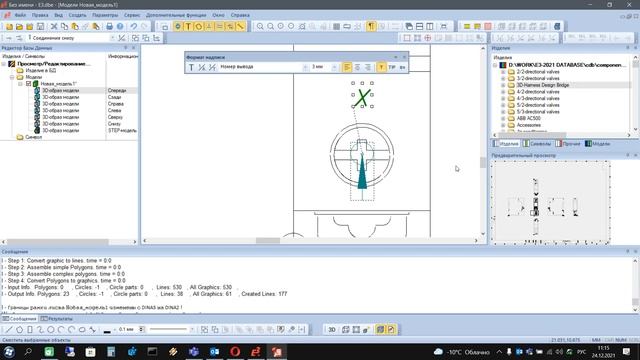The height and width of the screenshot is (360, 640).
Task: Expand the 2/2-directional valves folder
Action: click(x=503, y=72)
